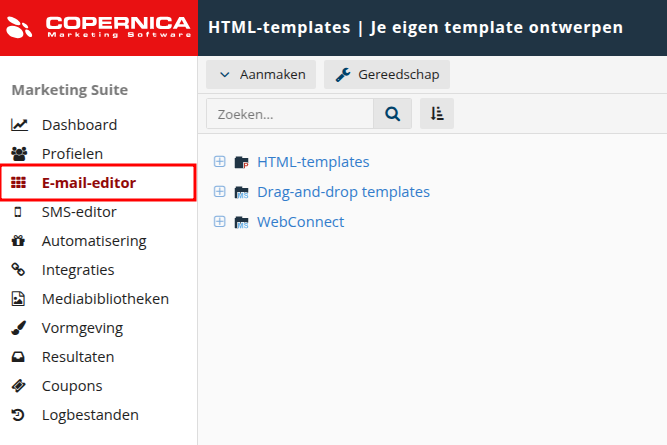Click the Automatisering icon in sidebar
The height and width of the screenshot is (445, 667).
[19, 241]
